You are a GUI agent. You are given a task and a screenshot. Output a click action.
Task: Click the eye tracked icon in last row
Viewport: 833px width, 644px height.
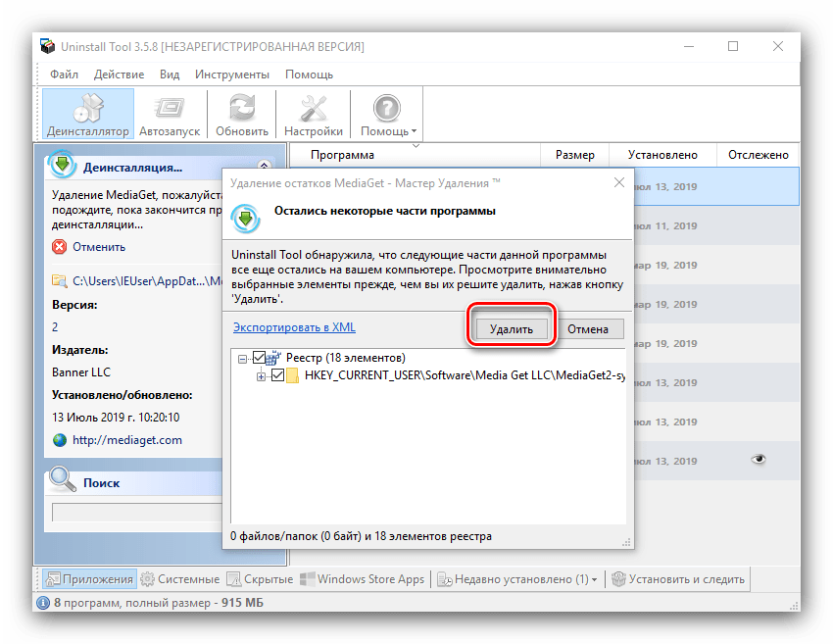tap(759, 459)
